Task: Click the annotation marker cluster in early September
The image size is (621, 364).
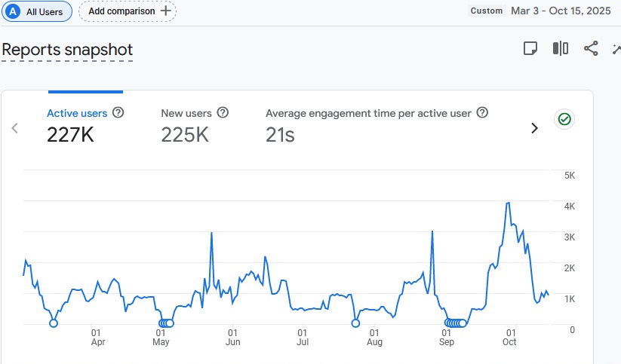Action: pyautogui.click(x=455, y=323)
